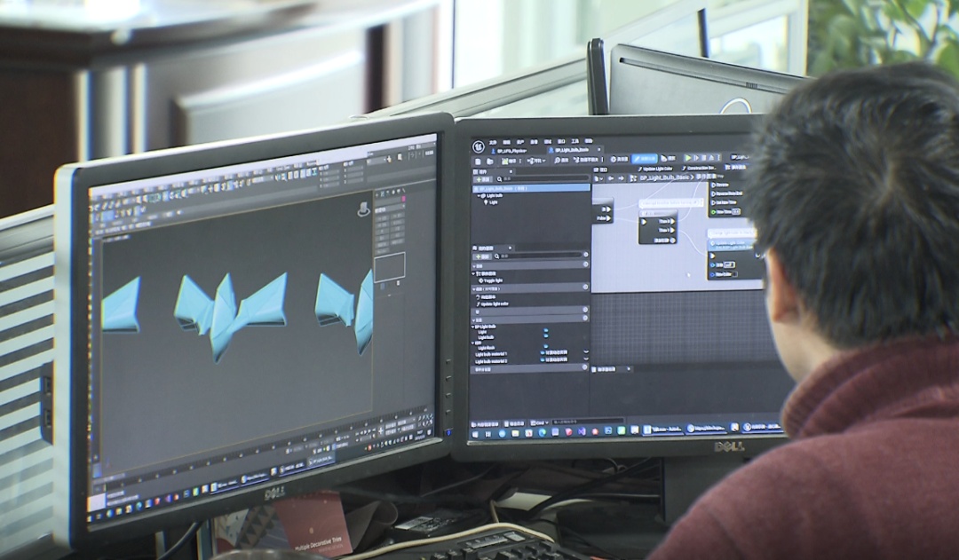This screenshot has height=560, width=959.
Task: Add a new variable with plus icon
Action: point(585,318)
